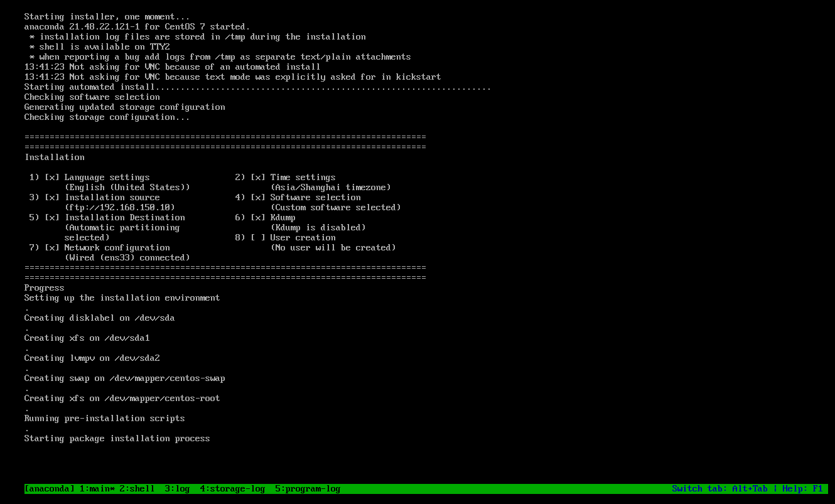
Task: Click the "Language settings" label
Action: pos(107,178)
